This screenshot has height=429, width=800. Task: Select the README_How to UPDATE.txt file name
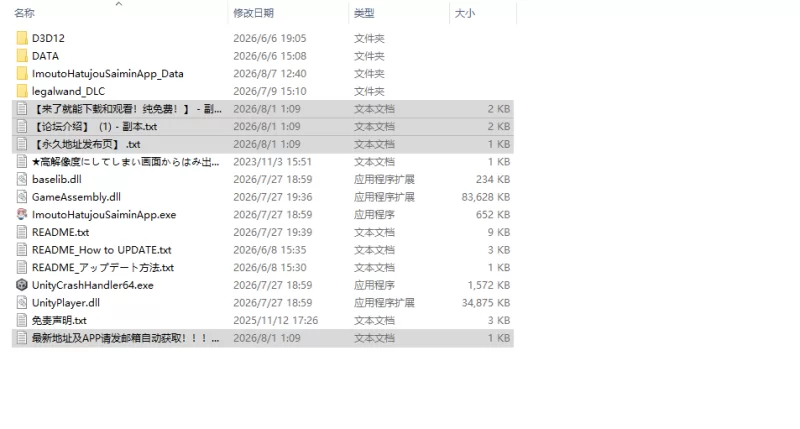[x=102, y=250]
